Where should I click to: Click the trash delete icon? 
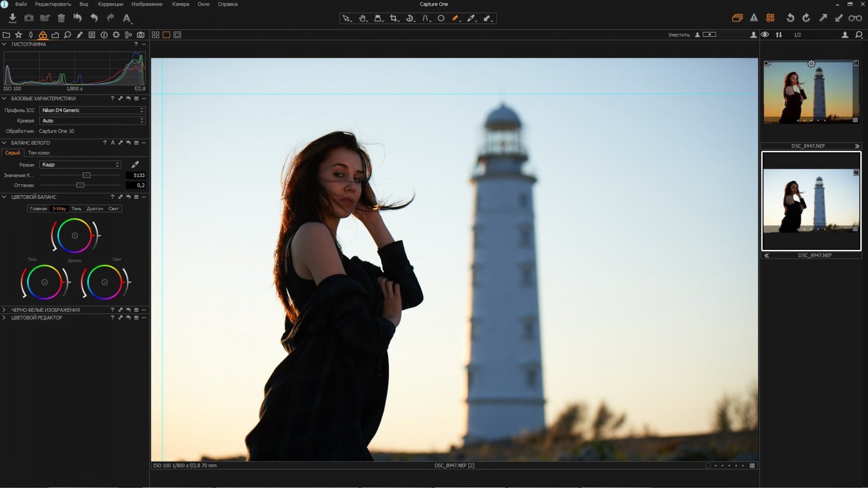[x=61, y=18]
